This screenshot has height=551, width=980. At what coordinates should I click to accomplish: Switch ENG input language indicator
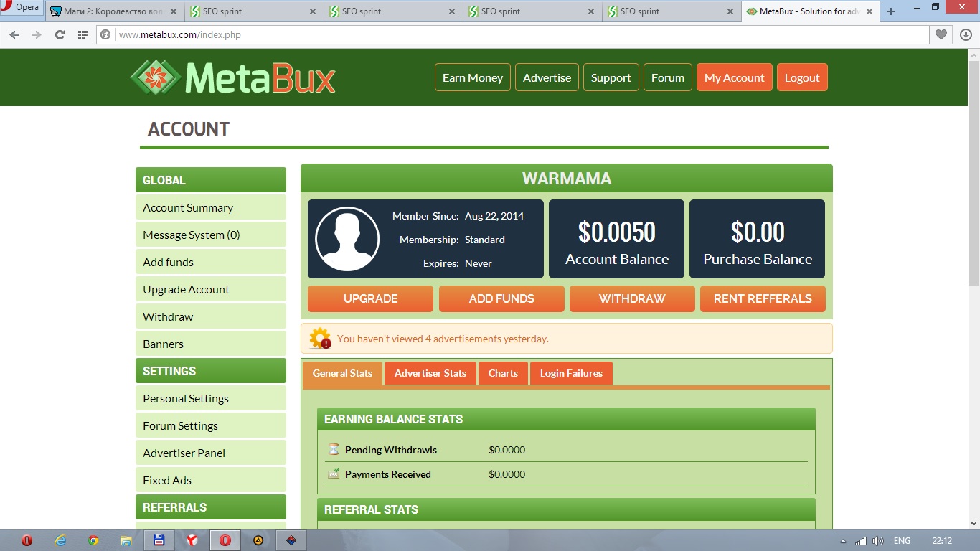pos(902,541)
